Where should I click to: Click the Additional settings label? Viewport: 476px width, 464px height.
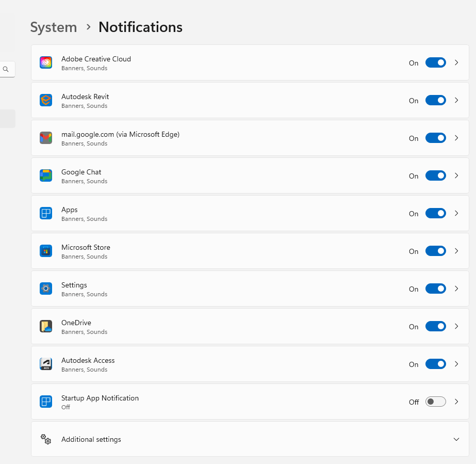pos(91,439)
